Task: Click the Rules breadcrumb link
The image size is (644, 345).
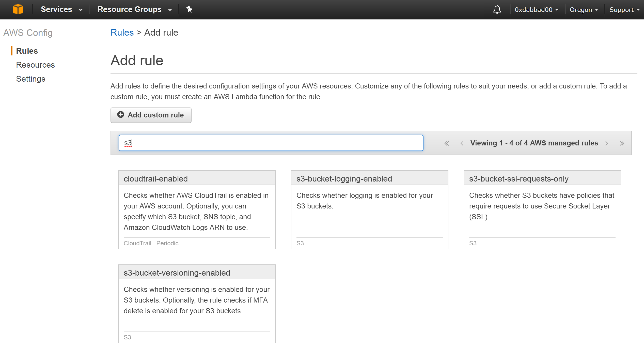Action: 122,33
